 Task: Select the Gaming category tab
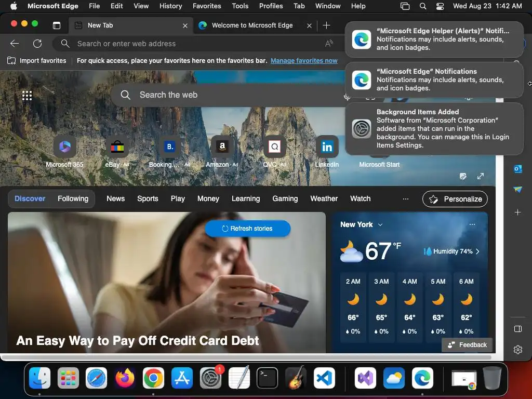click(x=285, y=199)
